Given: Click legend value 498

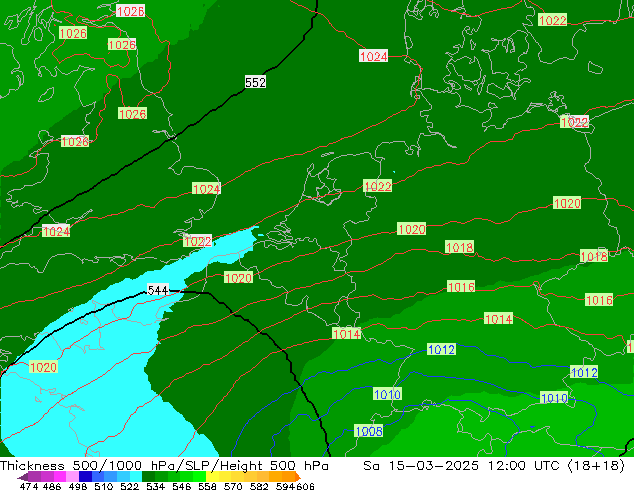Looking at the screenshot, I should pos(78,486).
